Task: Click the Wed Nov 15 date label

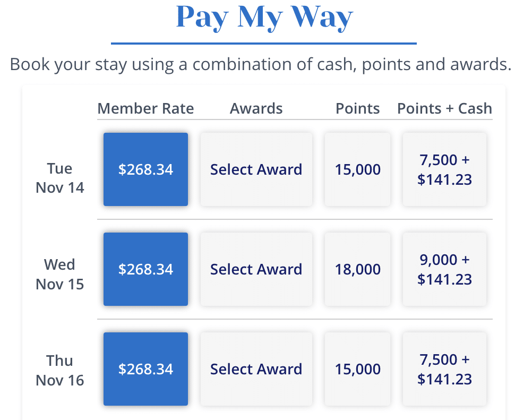Action: point(59,274)
